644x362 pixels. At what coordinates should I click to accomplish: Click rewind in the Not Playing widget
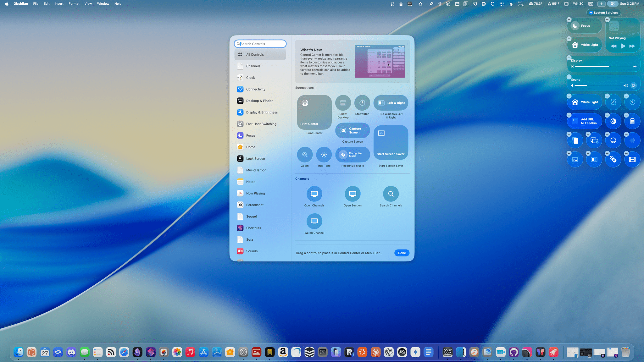[613, 46]
